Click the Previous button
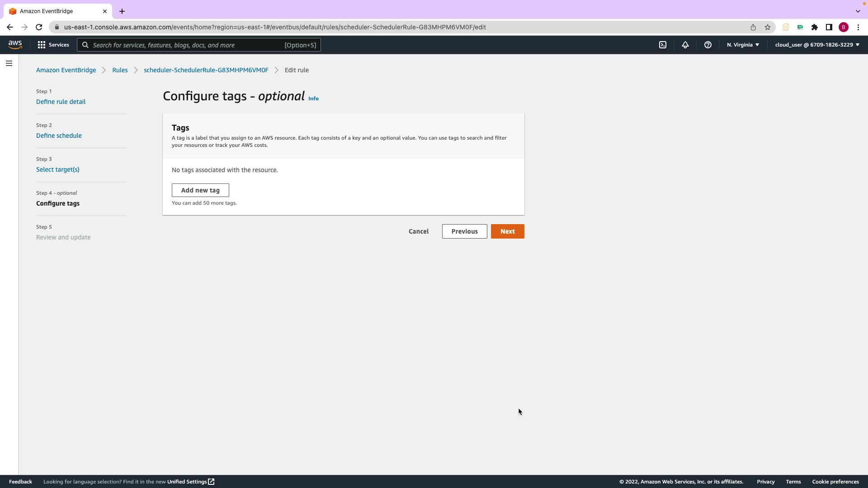The width and height of the screenshot is (868, 488). pyautogui.click(x=464, y=231)
